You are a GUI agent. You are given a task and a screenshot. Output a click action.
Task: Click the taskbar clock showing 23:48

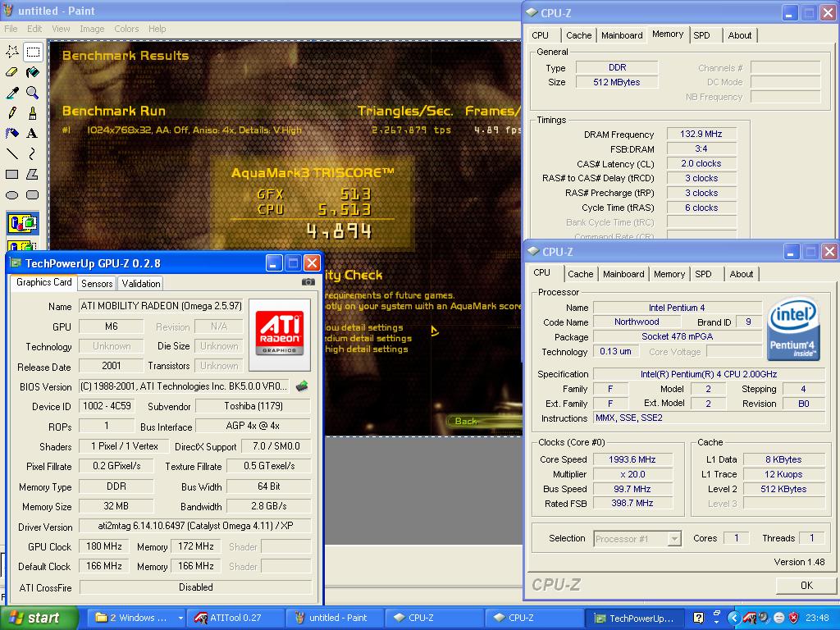(x=816, y=618)
